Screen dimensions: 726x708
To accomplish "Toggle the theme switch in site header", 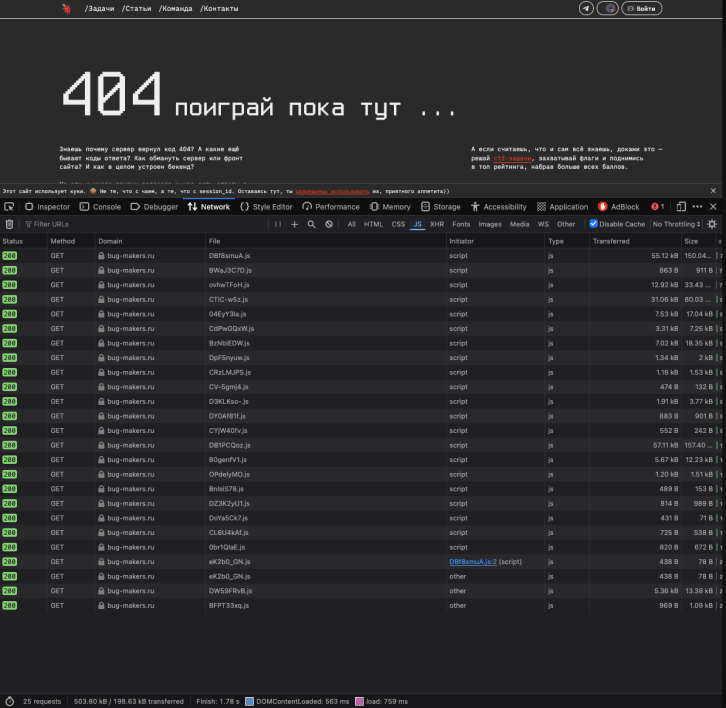I will 607,8.
